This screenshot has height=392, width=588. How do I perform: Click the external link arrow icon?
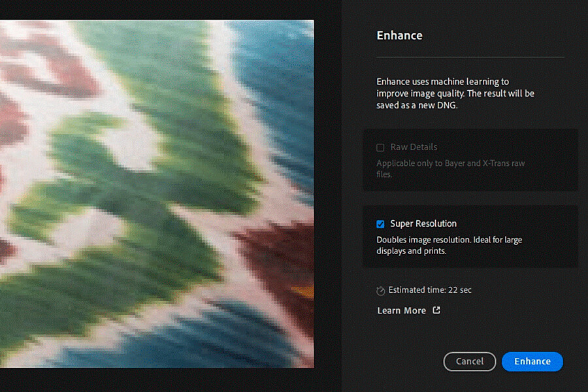(x=436, y=310)
